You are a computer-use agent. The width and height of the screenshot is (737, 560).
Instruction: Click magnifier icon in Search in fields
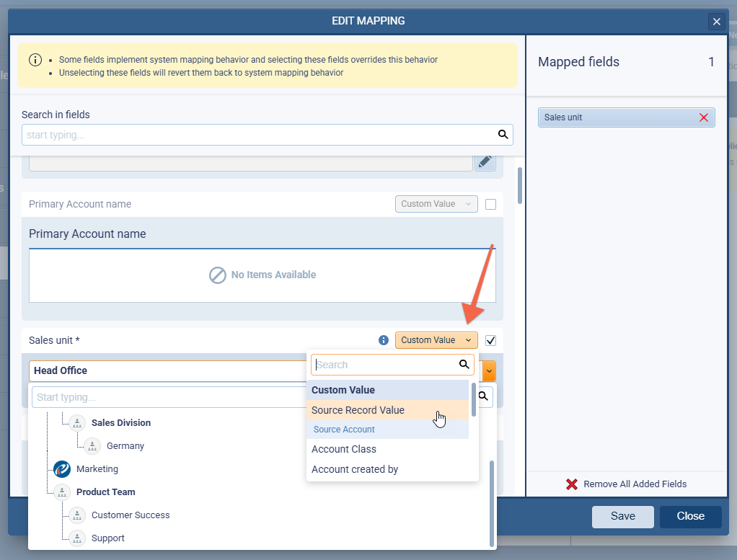503,135
